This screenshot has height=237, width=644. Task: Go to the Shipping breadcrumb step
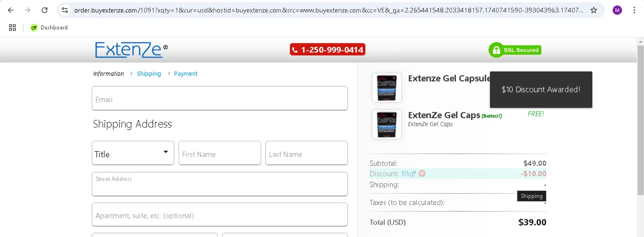(x=149, y=74)
